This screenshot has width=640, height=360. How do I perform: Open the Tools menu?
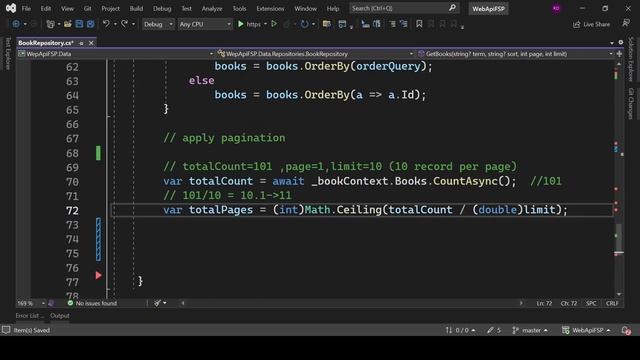[239, 9]
